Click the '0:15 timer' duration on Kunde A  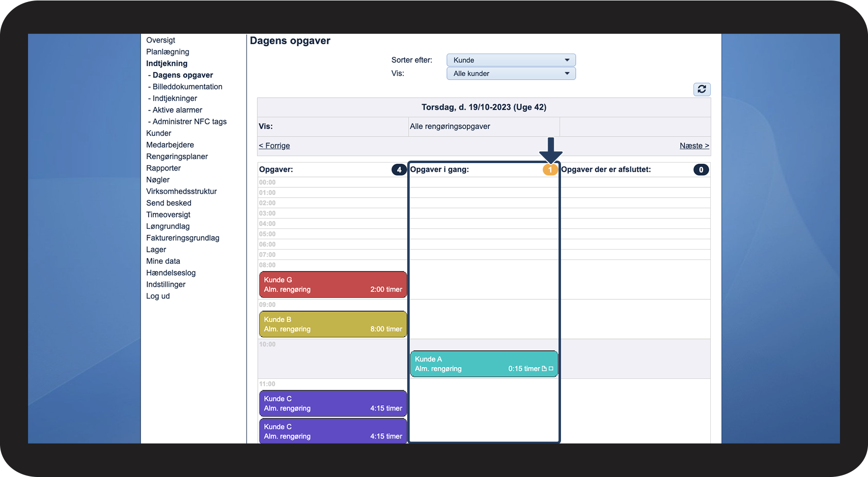(x=524, y=369)
